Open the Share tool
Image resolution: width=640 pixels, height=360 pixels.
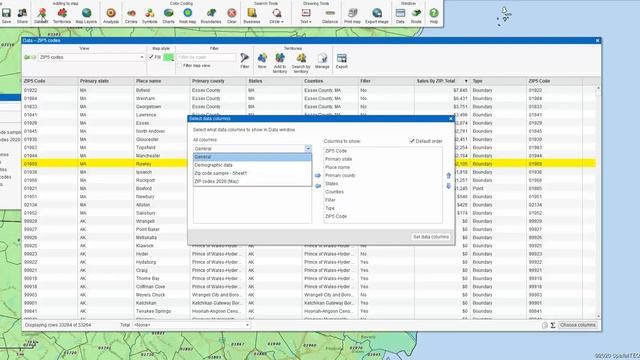click(22, 16)
